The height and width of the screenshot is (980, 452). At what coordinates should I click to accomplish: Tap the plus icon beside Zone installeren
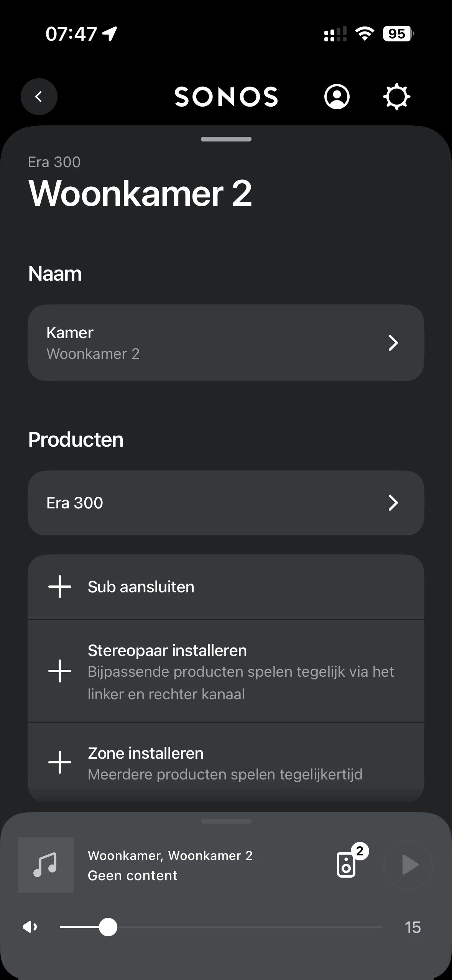coord(60,762)
